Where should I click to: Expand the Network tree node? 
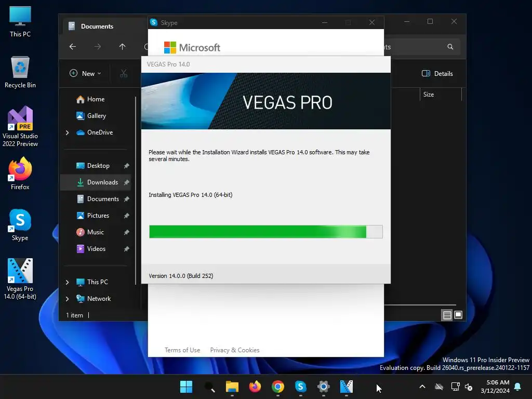[67, 299]
